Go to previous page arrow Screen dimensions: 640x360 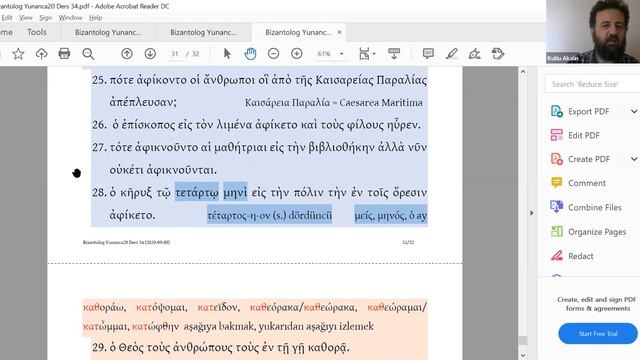click(127, 53)
